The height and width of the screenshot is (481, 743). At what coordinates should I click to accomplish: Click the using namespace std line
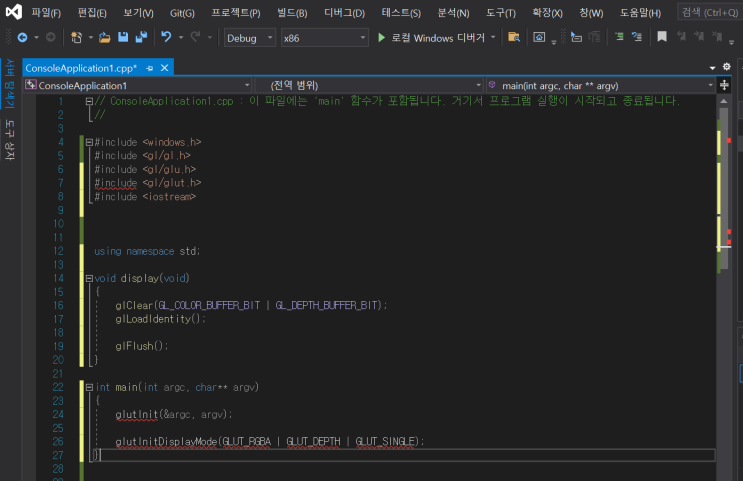coord(147,251)
